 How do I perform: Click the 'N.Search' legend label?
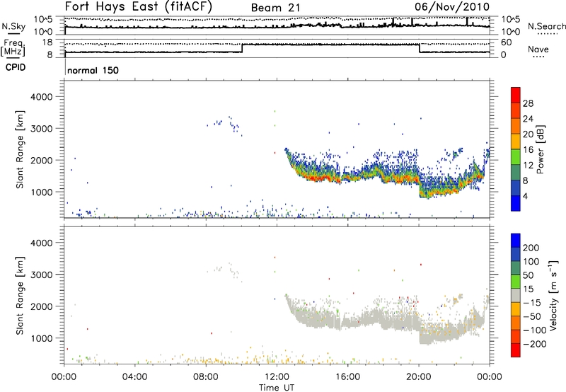coord(546,26)
